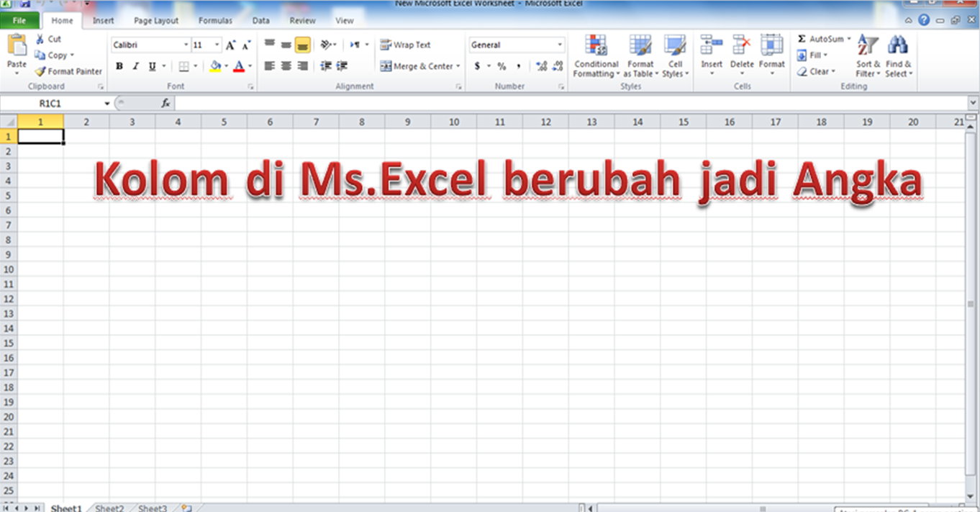This screenshot has height=512, width=980.
Task: Open Excel Help question mark
Action: [924, 21]
